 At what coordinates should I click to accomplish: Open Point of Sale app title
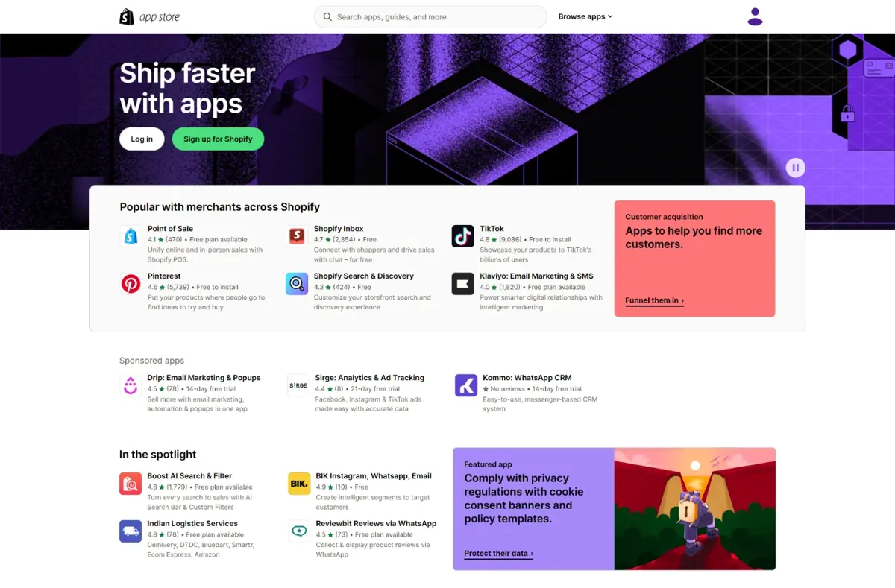170,229
